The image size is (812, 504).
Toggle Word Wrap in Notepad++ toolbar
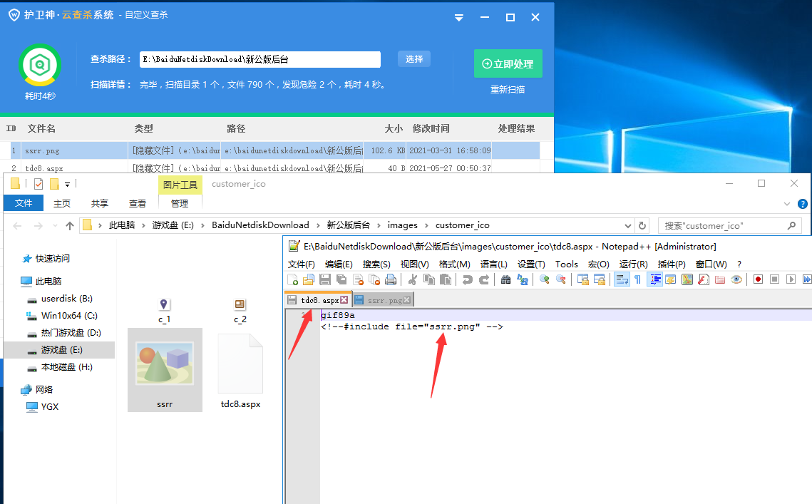pyautogui.click(x=622, y=279)
